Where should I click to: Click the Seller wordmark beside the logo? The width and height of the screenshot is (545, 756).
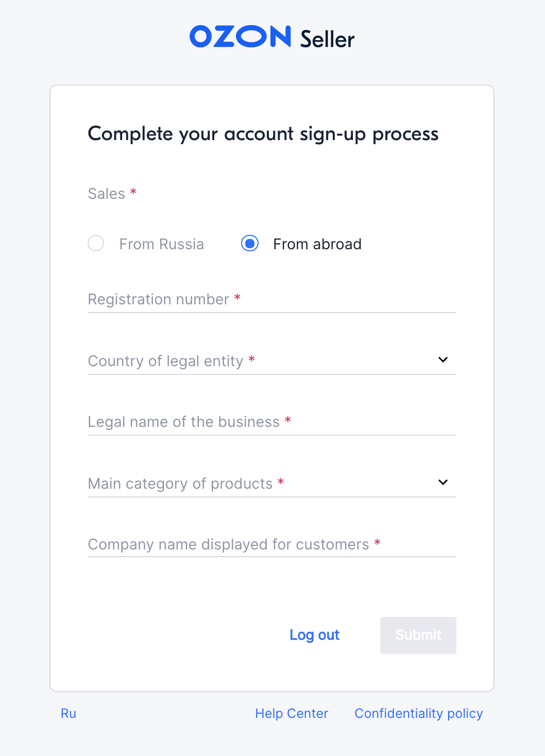click(327, 40)
